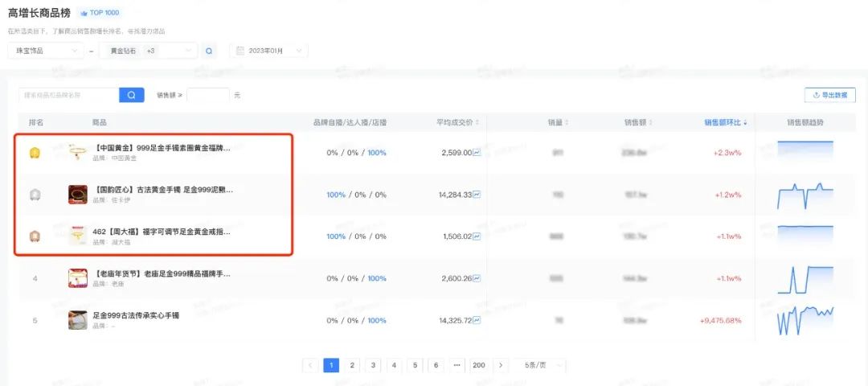Focus the product or brand search field
The width and height of the screenshot is (868, 386).
pyautogui.click(x=68, y=95)
